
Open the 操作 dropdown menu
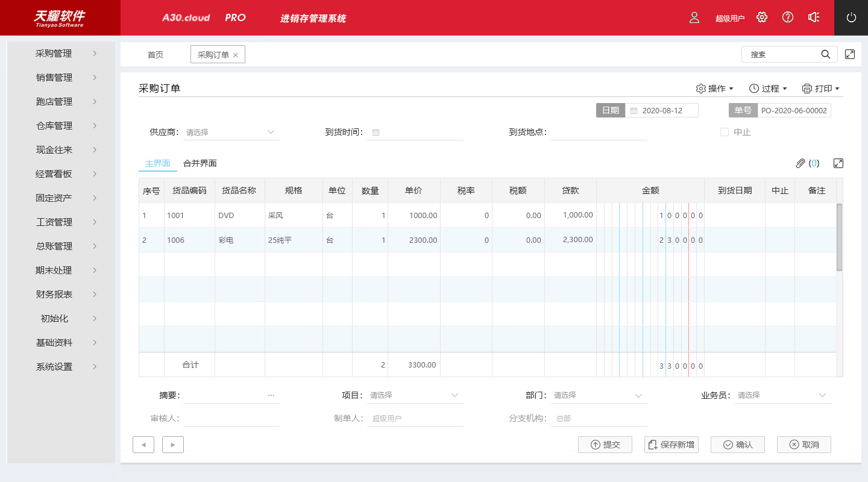[715, 89]
